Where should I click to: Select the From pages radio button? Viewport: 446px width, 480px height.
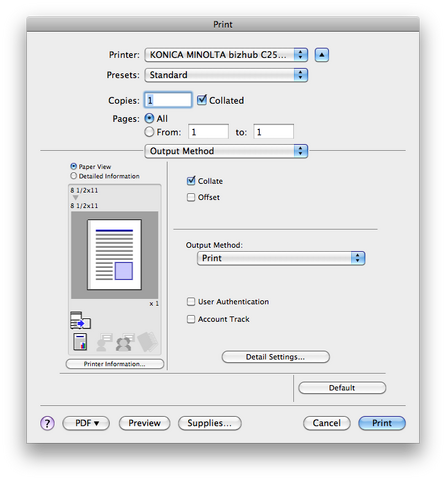(149, 132)
